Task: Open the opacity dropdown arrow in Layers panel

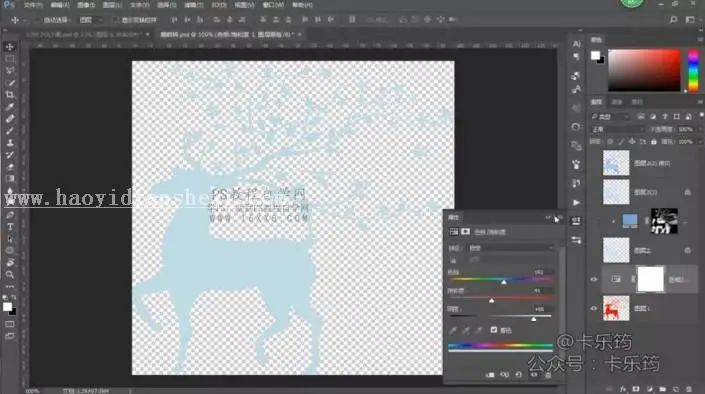Action: 700,130
